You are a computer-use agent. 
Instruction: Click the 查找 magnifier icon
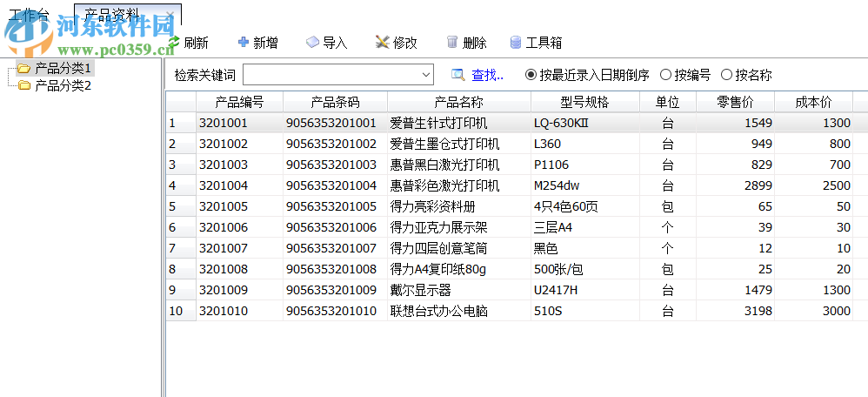coord(458,75)
